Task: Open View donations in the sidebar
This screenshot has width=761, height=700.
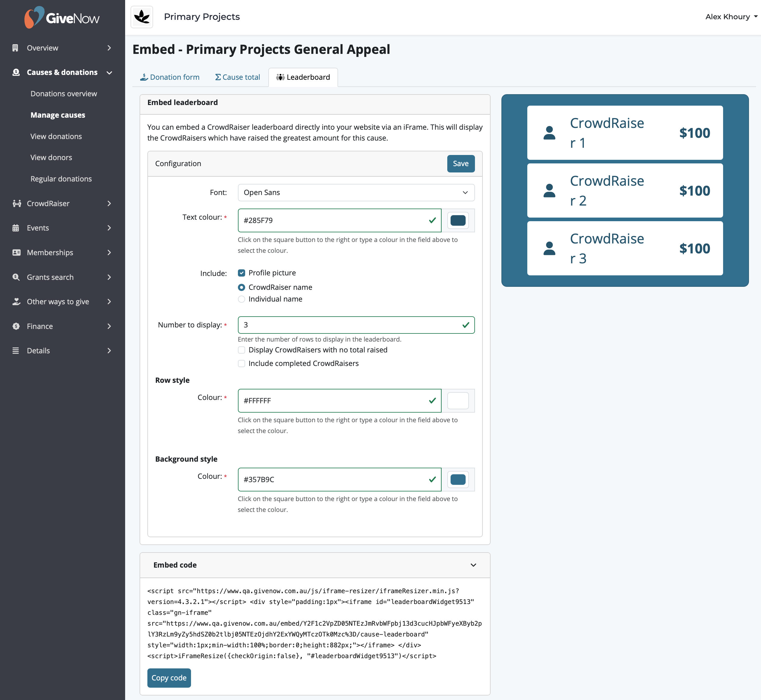Action: coord(56,136)
